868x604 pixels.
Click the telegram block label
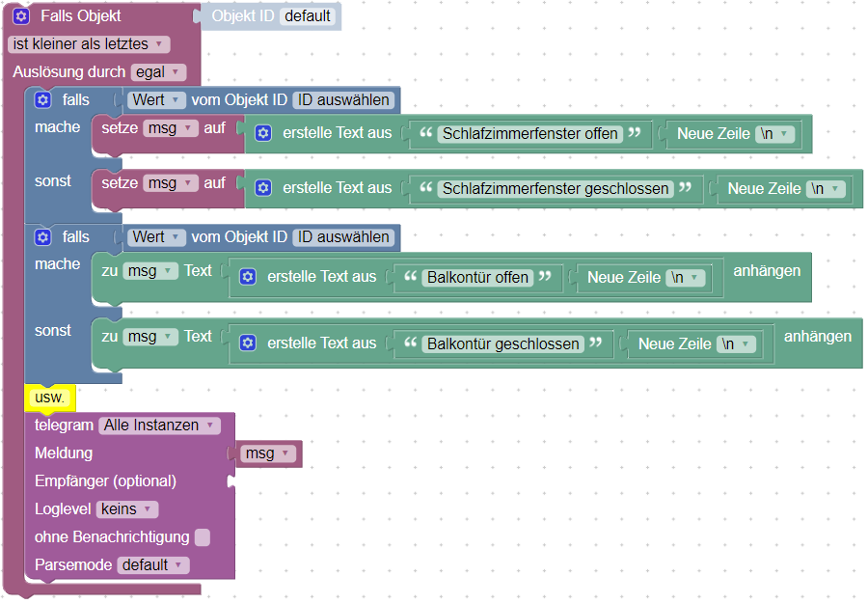point(64,426)
